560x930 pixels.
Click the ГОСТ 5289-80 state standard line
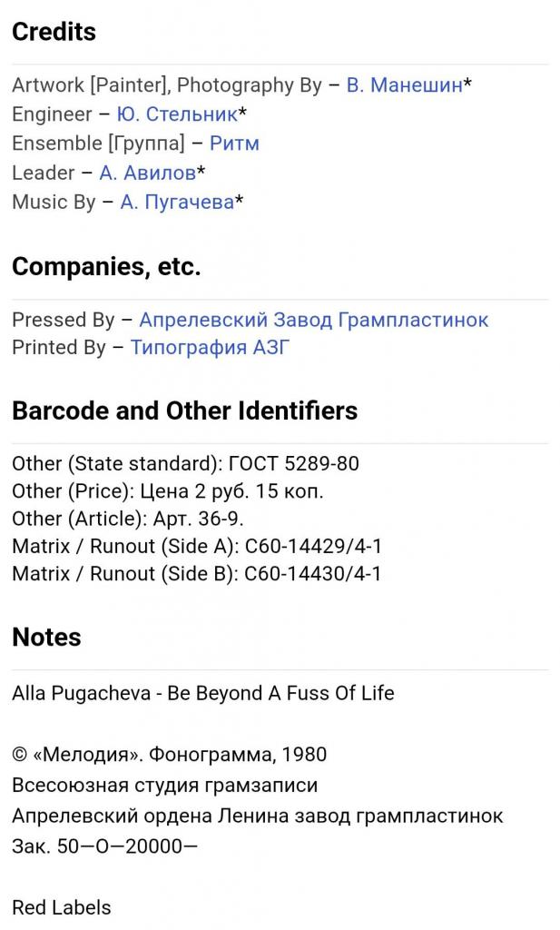pyautogui.click(x=185, y=464)
